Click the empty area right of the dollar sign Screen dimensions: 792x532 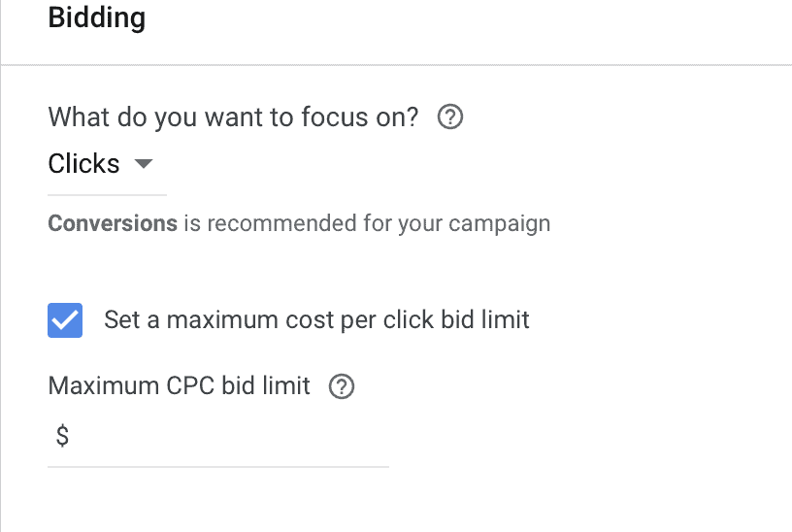[230, 436]
